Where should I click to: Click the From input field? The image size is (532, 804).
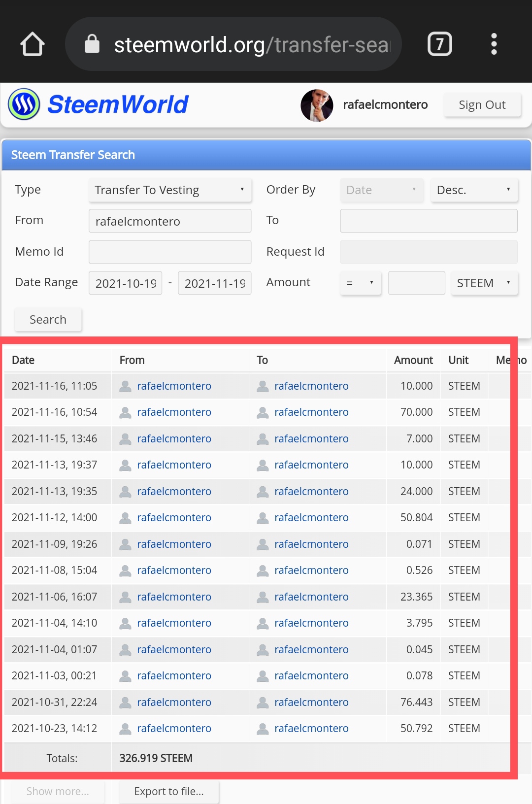170,221
